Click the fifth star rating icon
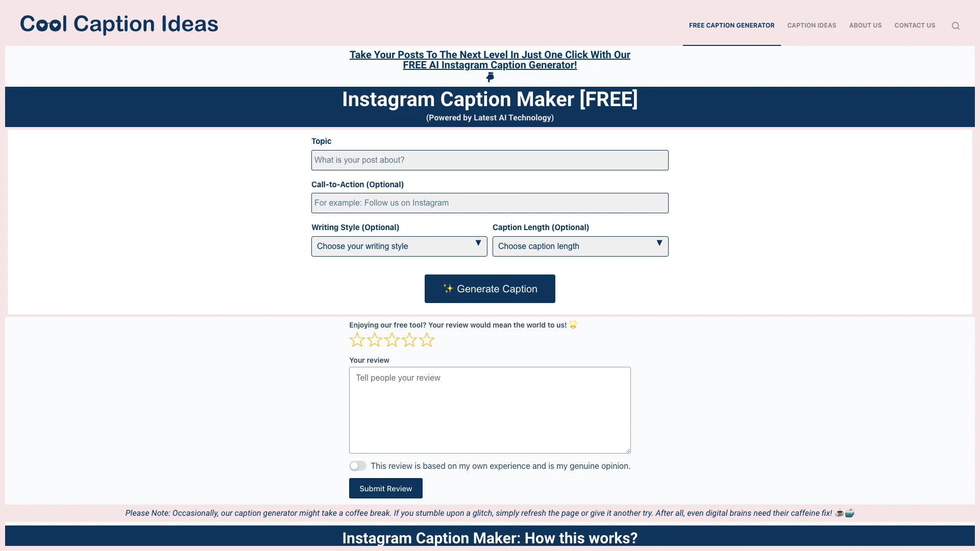The image size is (980, 551). [x=426, y=339]
